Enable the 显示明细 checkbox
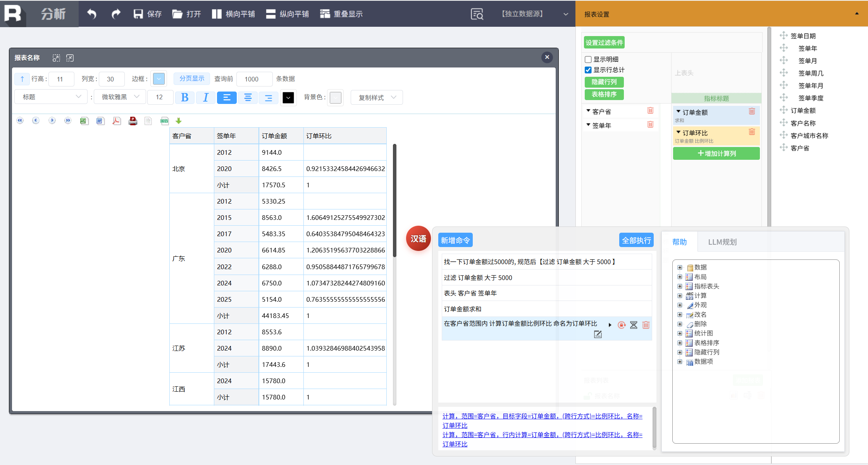This screenshot has width=868, height=465. pyautogui.click(x=588, y=59)
